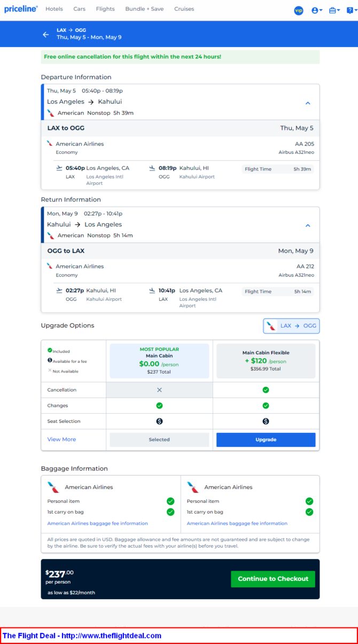Click Main Cabin Flexible cancellation check icon
Screen dimensions: 358x644
coord(266,390)
